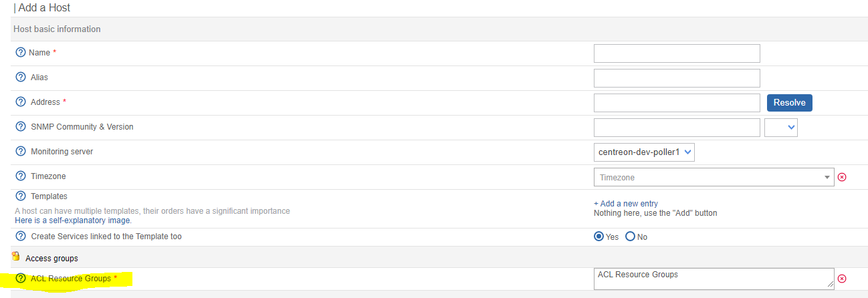This screenshot has height=298, width=868.
Task: View help for SNMP Community & Version
Action: (x=20, y=127)
